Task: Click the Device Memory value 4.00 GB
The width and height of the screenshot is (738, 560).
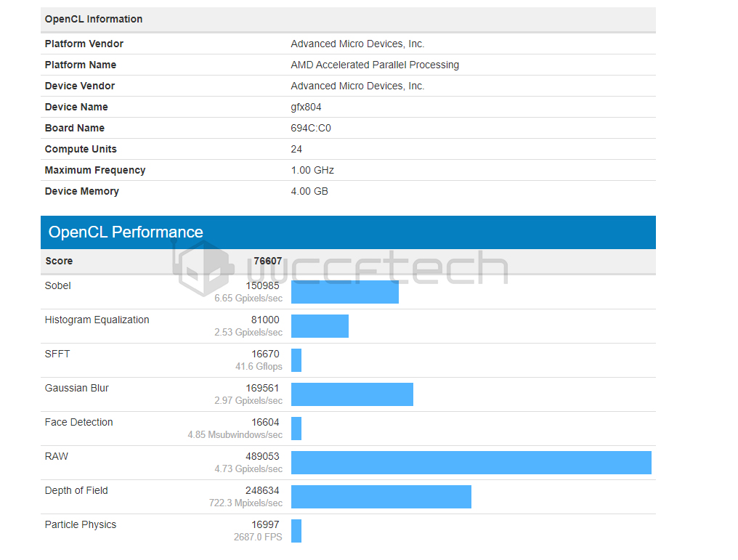Action: pyautogui.click(x=309, y=192)
